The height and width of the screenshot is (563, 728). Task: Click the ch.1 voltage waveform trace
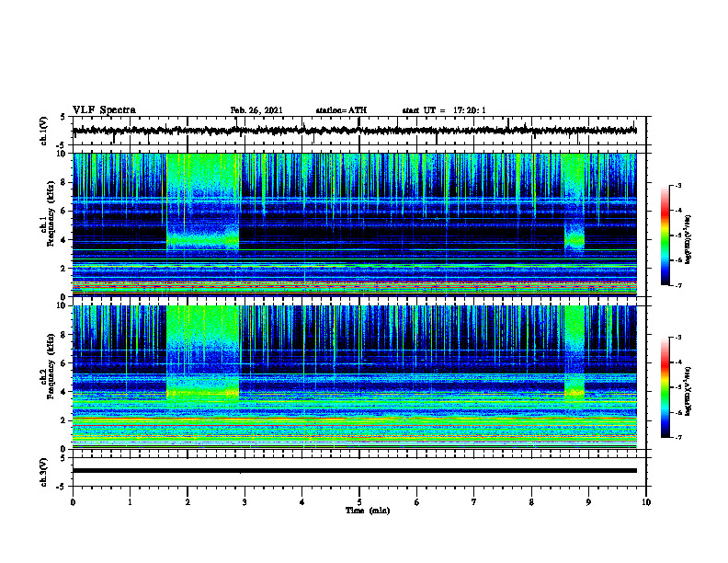355,131
